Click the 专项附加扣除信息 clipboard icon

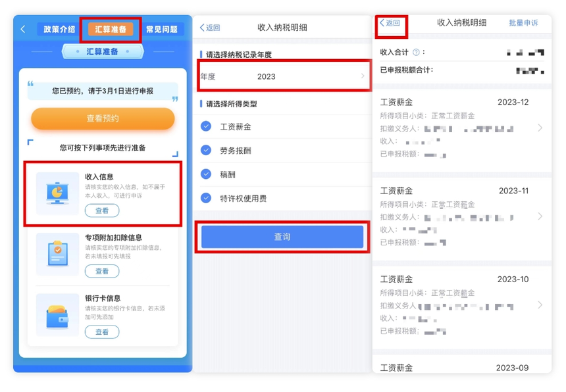(57, 254)
